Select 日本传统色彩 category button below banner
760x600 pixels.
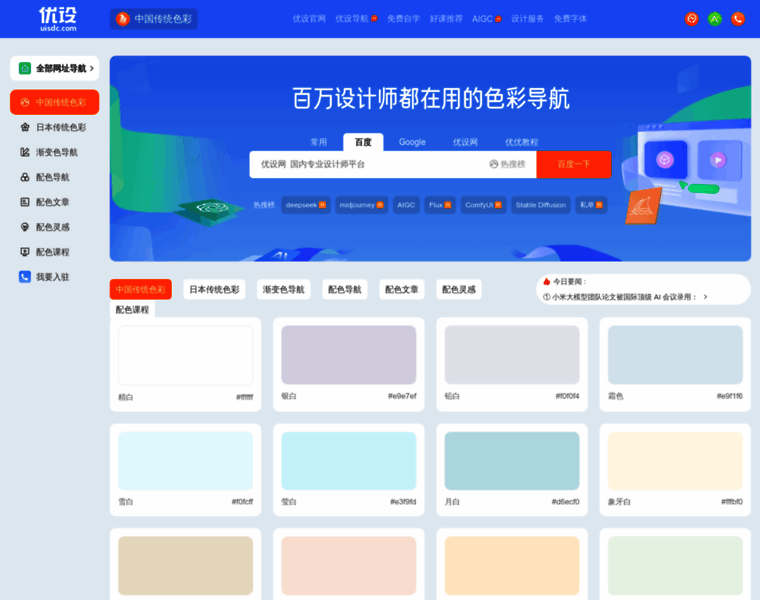pos(214,289)
